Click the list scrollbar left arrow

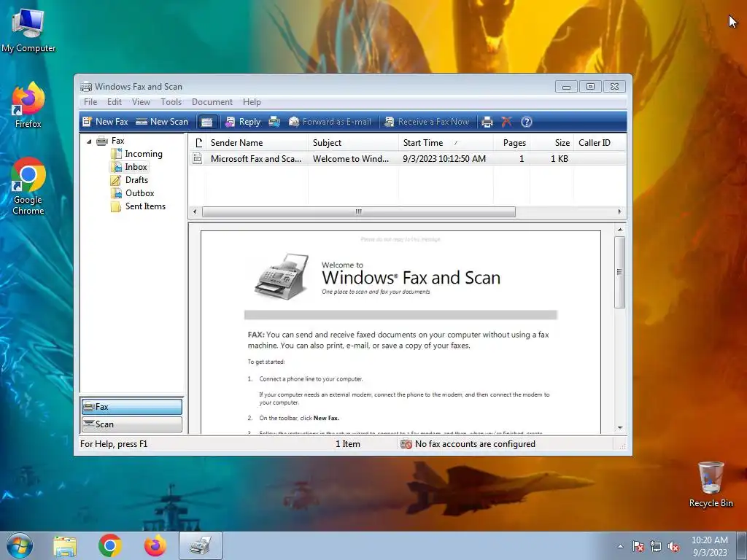(194, 211)
